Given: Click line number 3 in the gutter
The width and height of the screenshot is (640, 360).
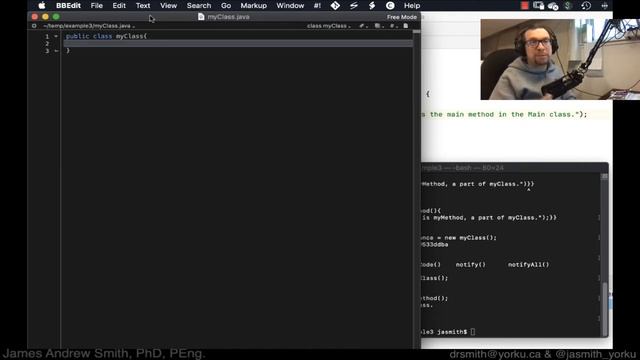Looking at the screenshot, I should click(47, 51).
